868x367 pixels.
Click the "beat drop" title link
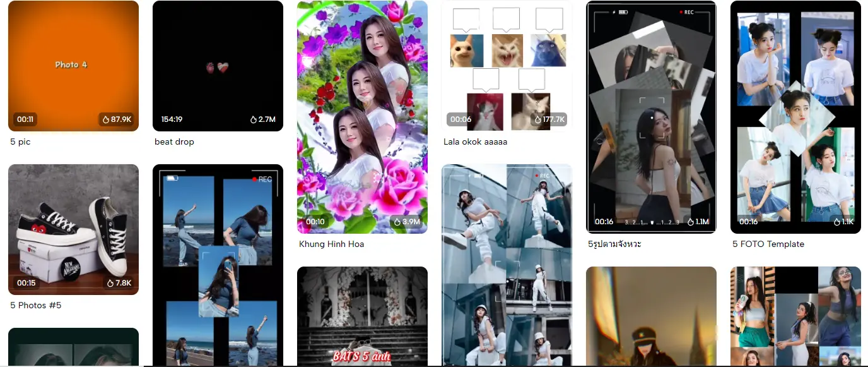(x=174, y=142)
